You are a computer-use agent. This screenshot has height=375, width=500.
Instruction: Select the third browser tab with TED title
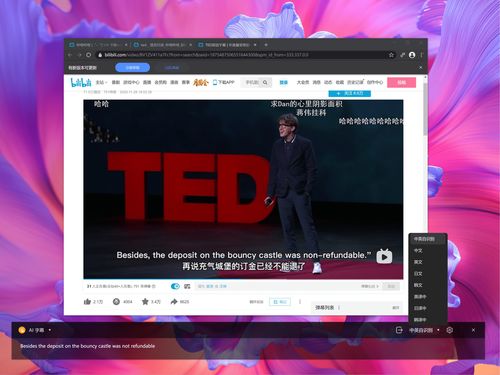pyautogui.click(x=227, y=45)
